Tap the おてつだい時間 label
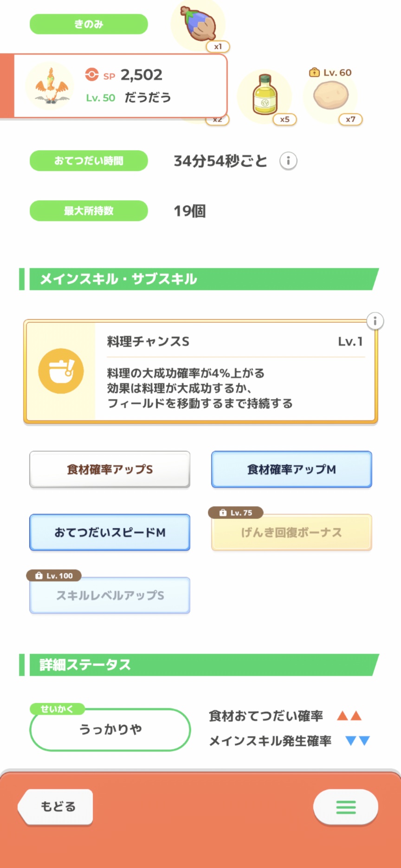 [89, 161]
